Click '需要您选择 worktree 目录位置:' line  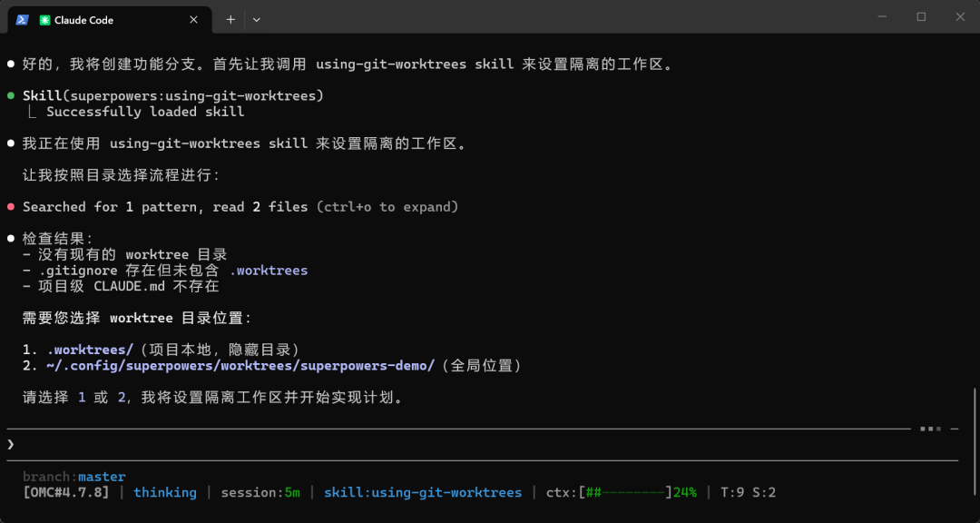138,318
